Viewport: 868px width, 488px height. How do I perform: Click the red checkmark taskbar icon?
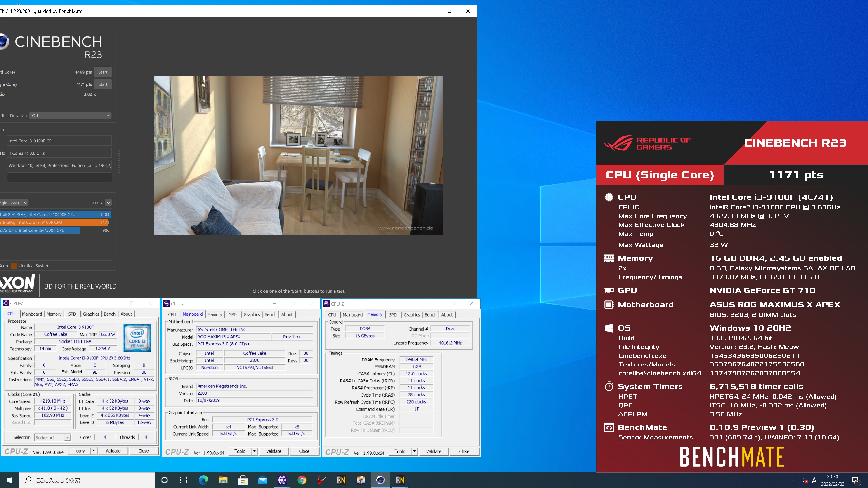coord(321,480)
